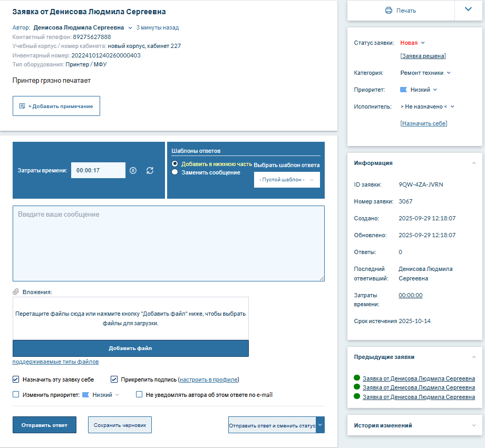This screenshot has height=448, width=485.
Task: Open the arrow menu next to Печать
Action: (x=468, y=10)
